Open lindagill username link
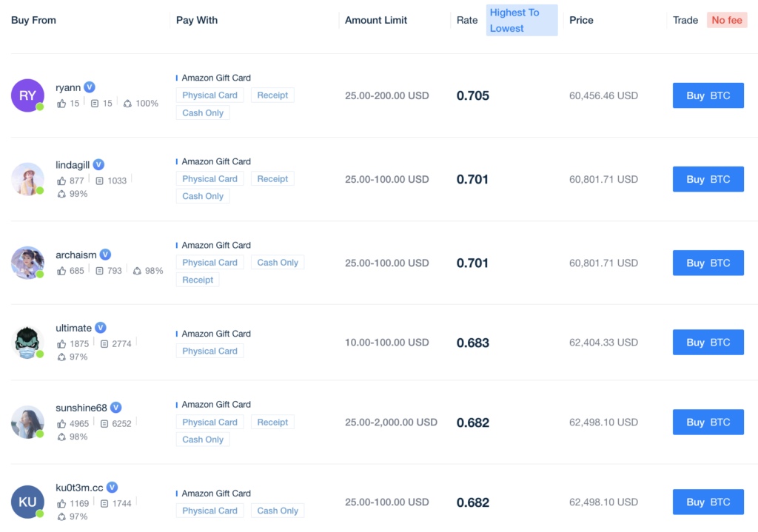Image resolution: width=758 pixels, height=532 pixels. click(73, 165)
